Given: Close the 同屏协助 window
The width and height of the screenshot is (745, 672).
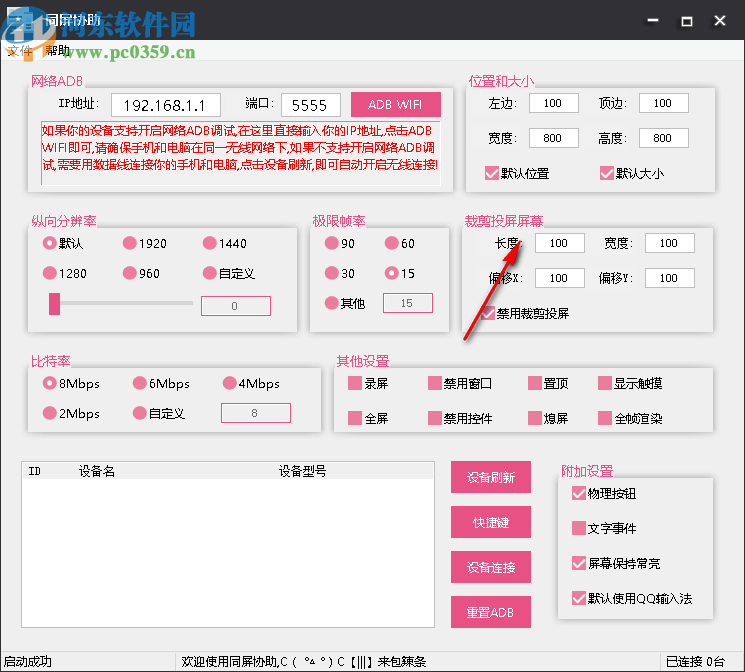Looking at the screenshot, I should pos(720,20).
